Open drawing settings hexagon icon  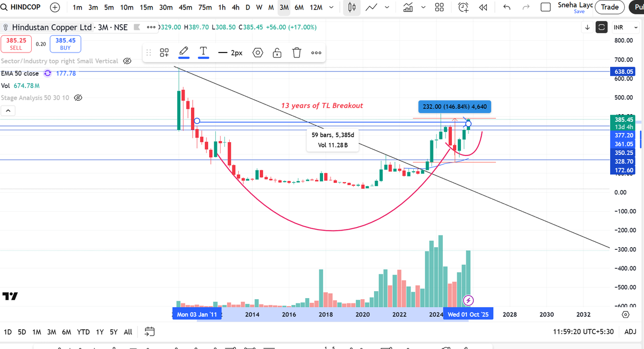click(x=258, y=53)
